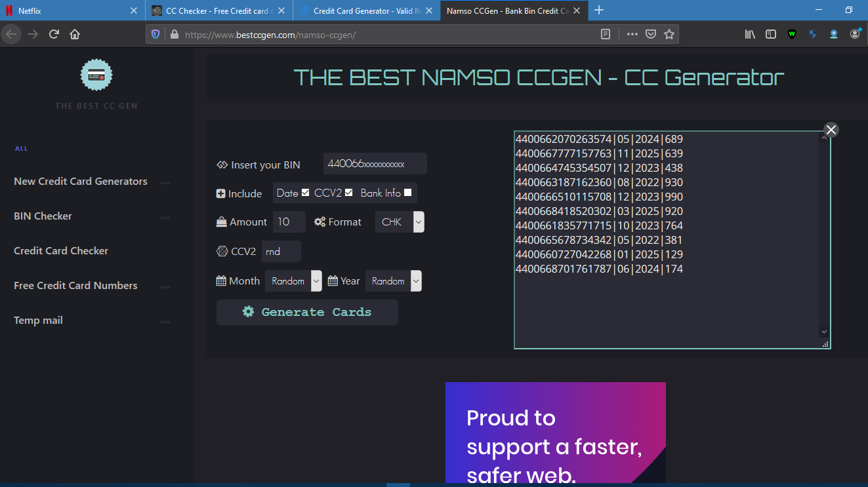Viewport: 868px width, 487px height.
Task: Disable the CCV2 checkbox
Action: click(348, 192)
